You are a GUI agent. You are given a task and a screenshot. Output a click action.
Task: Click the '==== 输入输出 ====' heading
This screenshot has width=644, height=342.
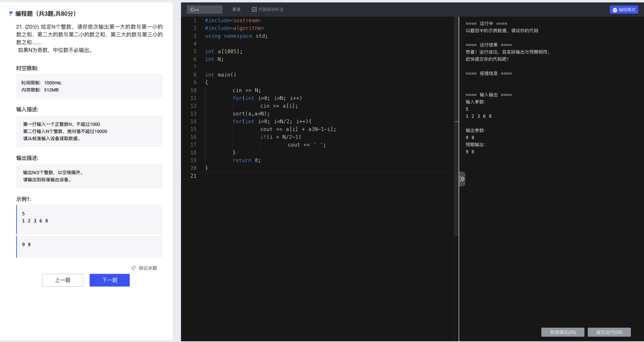tap(488, 95)
